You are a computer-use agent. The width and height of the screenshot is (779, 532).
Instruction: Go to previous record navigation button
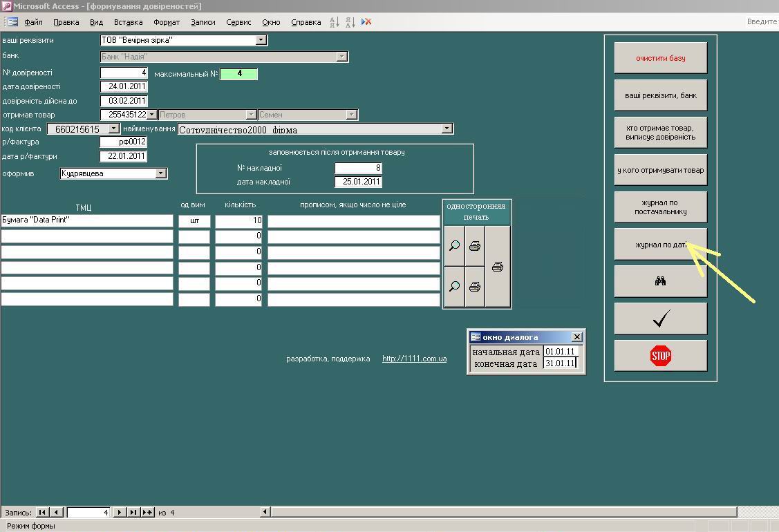57,512
